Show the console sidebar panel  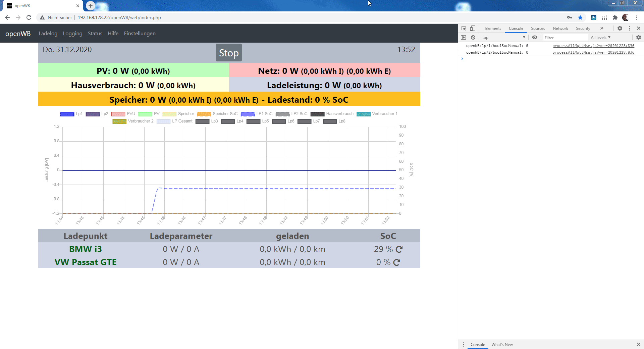(464, 38)
